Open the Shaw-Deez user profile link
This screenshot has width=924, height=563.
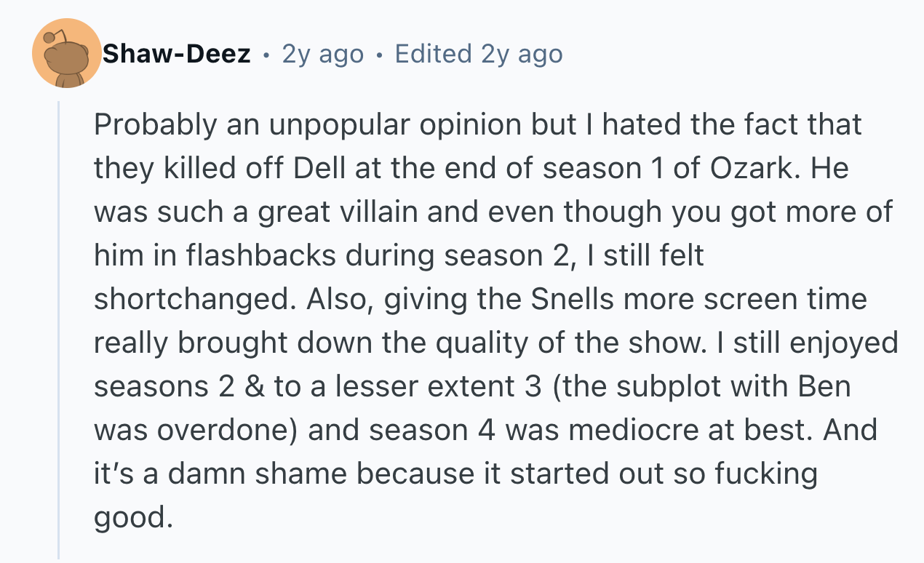coord(177,54)
